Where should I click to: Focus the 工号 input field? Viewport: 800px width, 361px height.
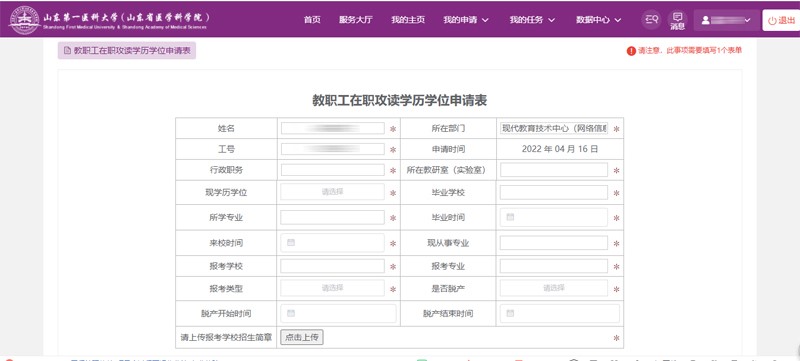(332, 149)
